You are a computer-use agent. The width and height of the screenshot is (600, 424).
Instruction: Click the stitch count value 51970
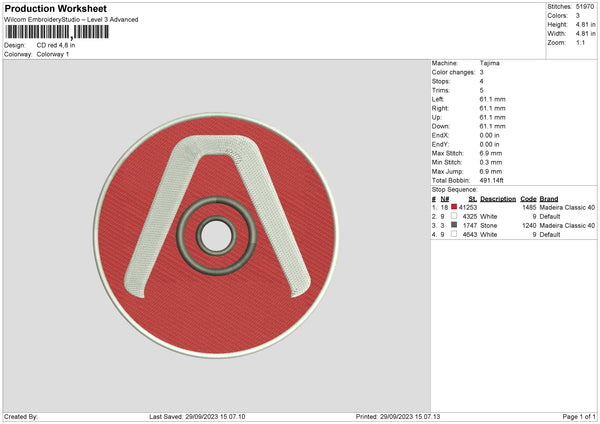click(x=585, y=7)
